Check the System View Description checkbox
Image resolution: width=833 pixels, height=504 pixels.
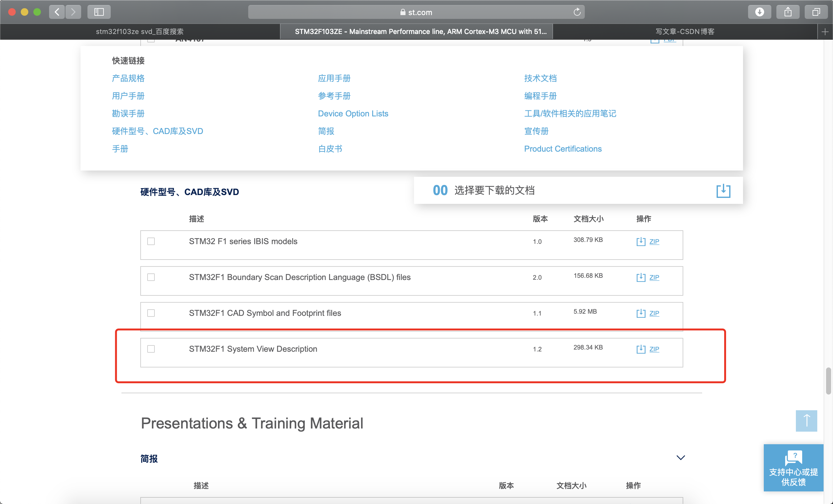[x=151, y=349]
